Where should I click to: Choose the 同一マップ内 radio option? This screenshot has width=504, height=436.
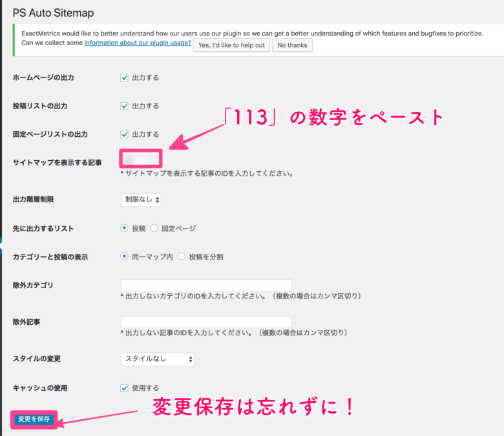pos(124,256)
